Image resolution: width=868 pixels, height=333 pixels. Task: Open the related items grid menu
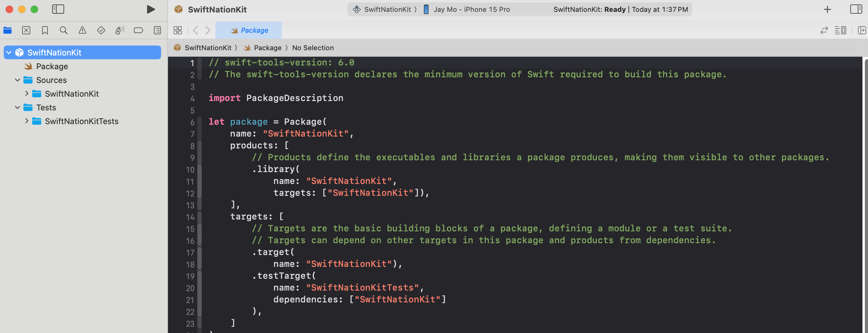click(x=178, y=30)
